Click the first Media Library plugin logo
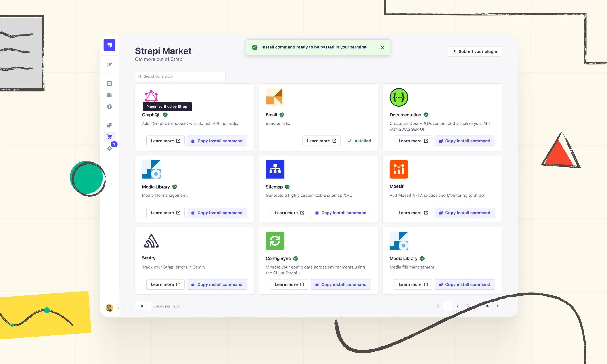The image size is (607, 364). pos(151,169)
